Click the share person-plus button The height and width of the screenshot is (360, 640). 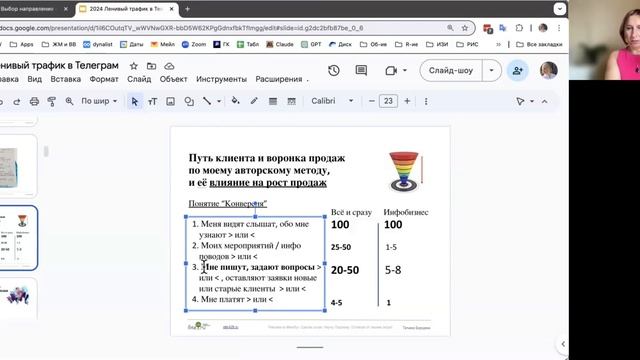[x=518, y=71]
